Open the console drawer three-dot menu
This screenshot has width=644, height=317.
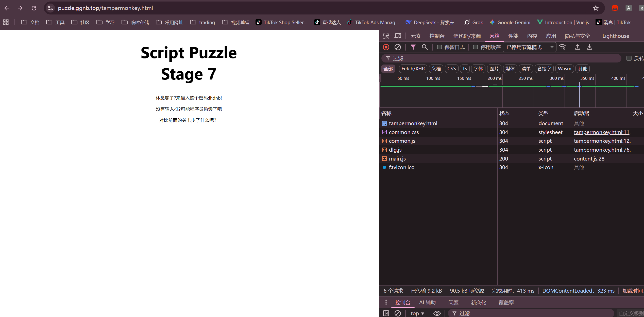click(x=386, y=302)
